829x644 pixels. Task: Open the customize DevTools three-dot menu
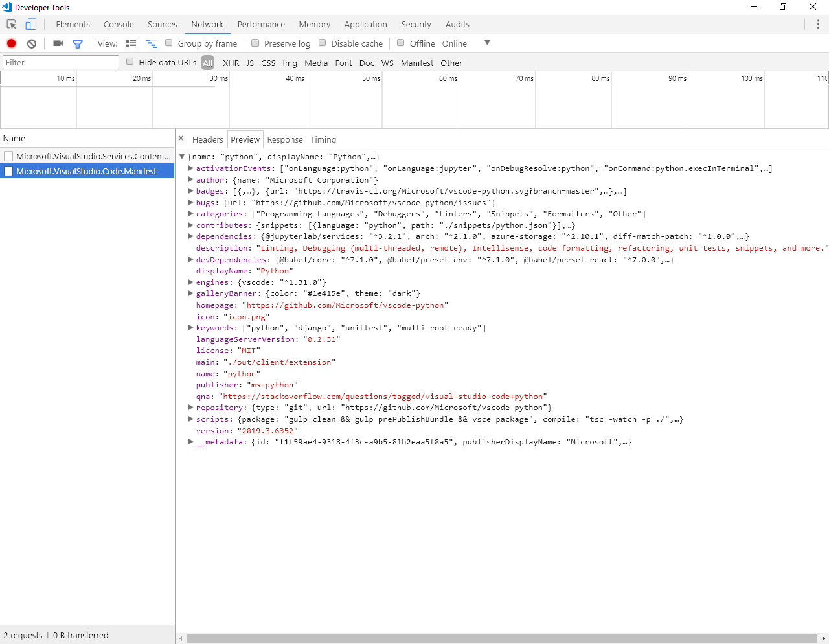(818, 23)
